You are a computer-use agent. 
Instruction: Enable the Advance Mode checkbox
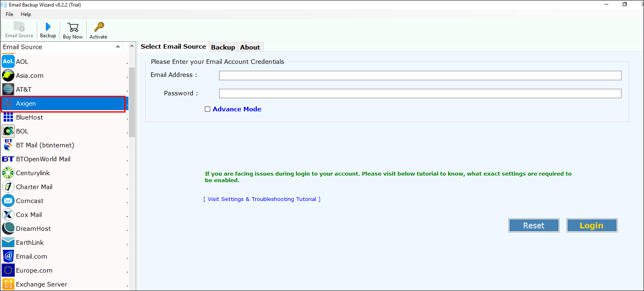click(207, 109)
